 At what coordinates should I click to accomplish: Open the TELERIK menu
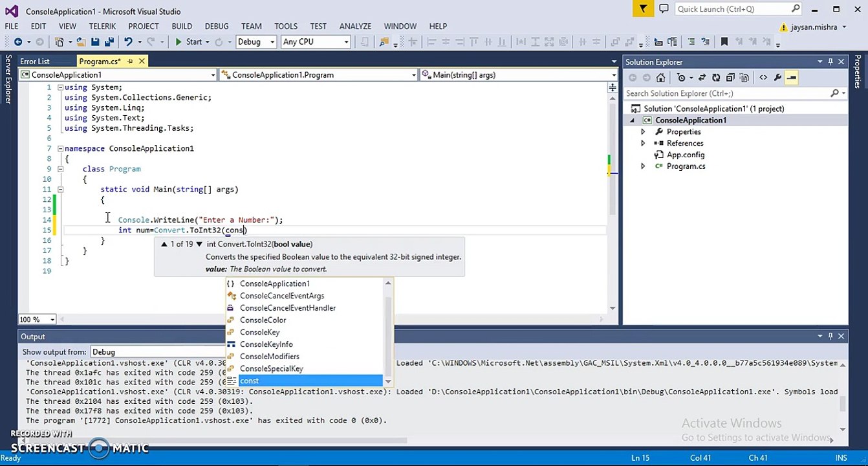pos(102,27)
